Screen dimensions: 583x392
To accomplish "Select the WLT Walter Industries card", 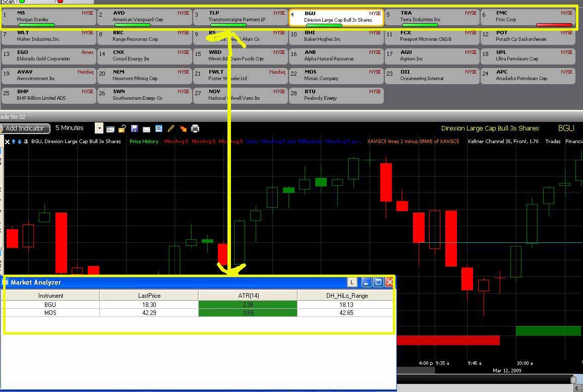I will click(x=49, y=36).
